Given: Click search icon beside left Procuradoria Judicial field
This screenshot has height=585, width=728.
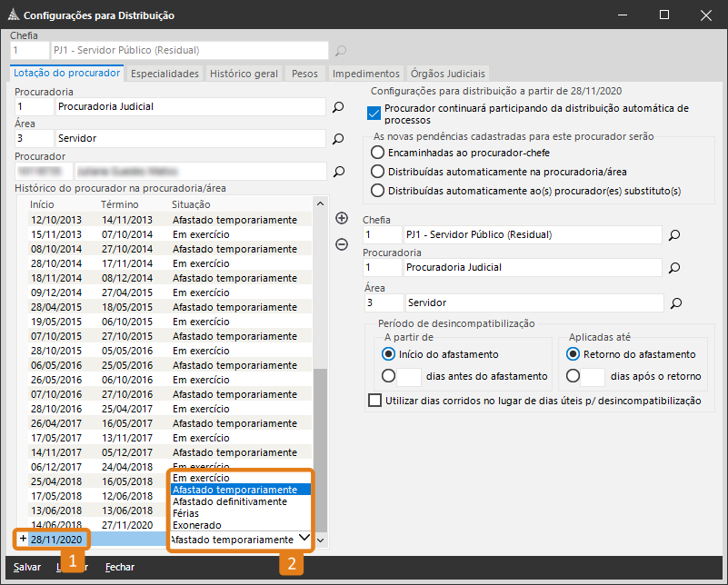Looking at the screenshot, I should (x=338, y=107).
